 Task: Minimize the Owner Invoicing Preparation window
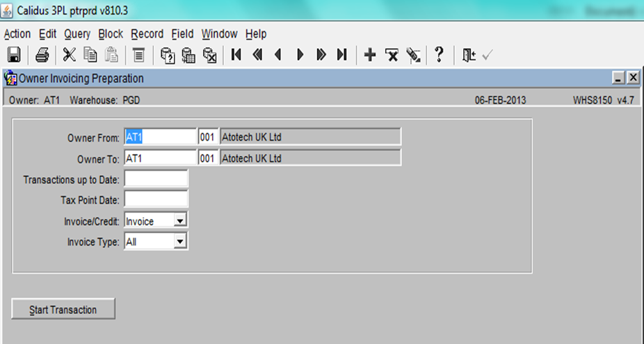tap(618, 78)
